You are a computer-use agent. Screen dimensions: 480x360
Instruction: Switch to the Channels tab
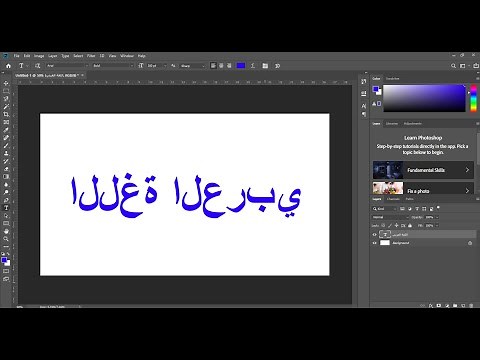coord(393,199)
